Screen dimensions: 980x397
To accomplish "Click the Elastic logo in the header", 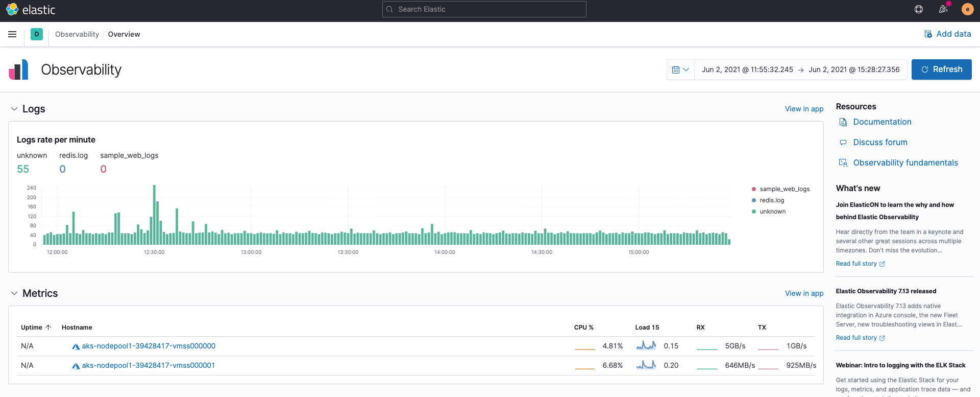I will click(x=31, y=9).
